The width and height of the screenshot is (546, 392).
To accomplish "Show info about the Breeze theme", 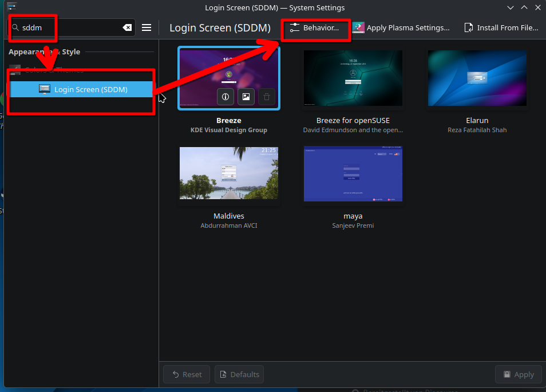I will pos(225,97).
